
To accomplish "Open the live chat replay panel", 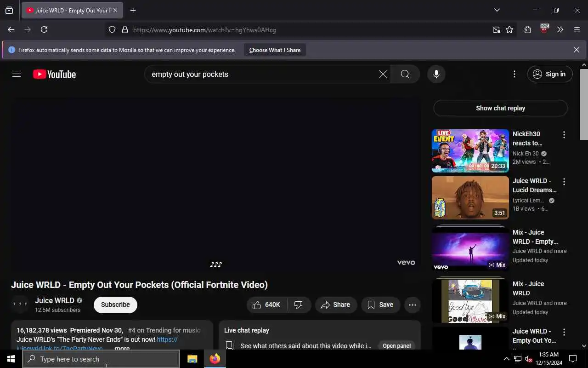I will 396,346.
